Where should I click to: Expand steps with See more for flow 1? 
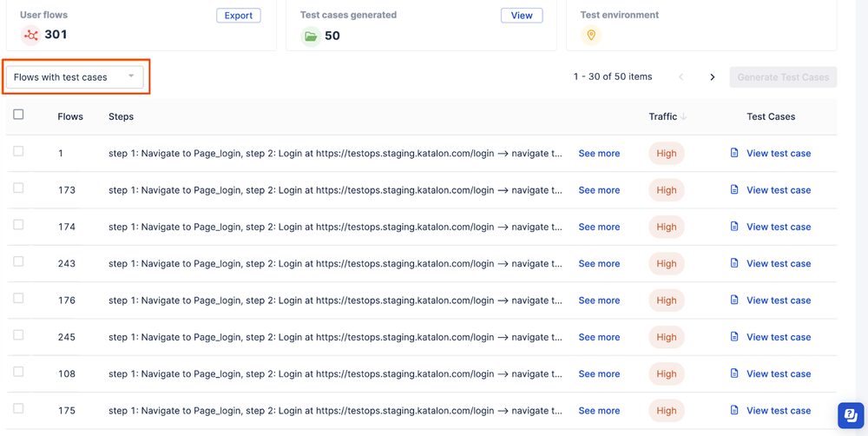[599, 154]
